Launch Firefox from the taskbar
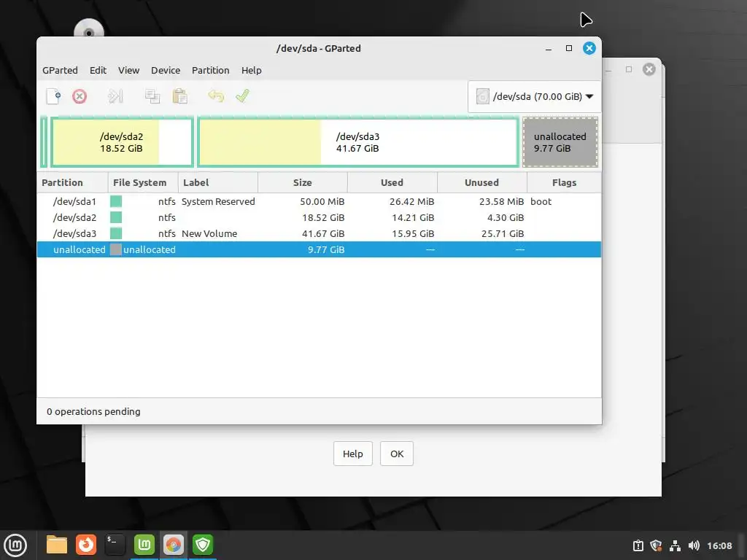747x560 pixels. tap(86, 545)
